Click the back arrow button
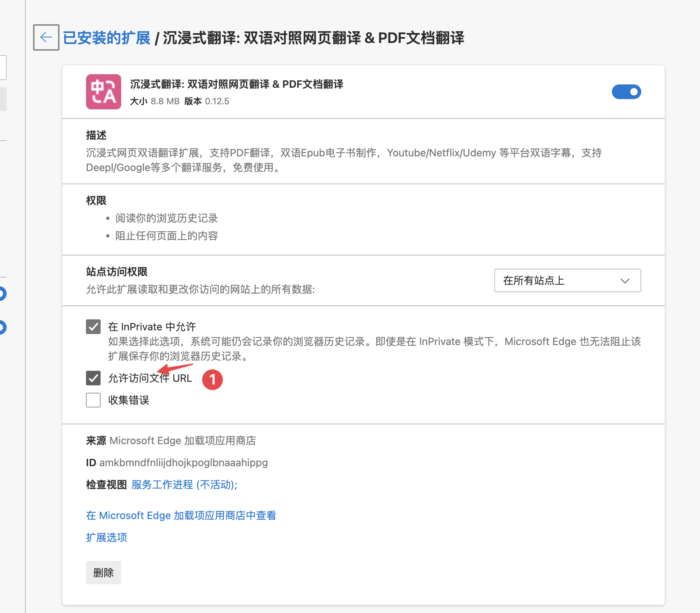The height and width of the screenshot is (613, 700). point(46,37)
